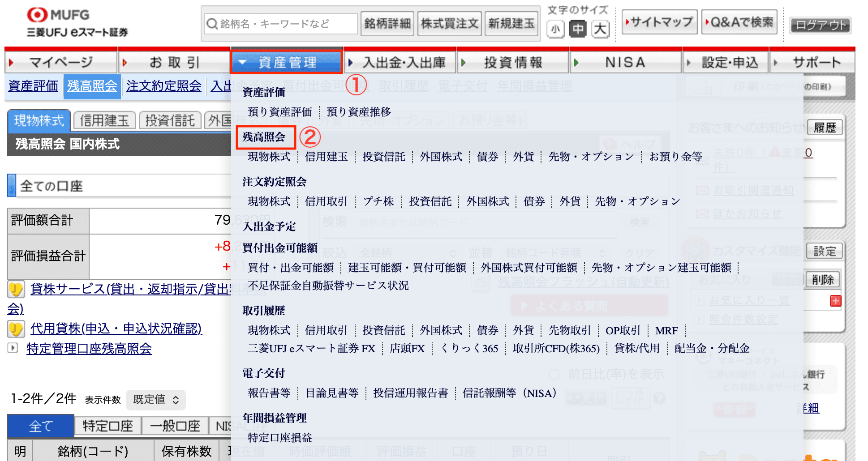The width and height of the screenshot is (868, 461).
Task: Set font size to medium (中)
Action: (x=578, y=30)
